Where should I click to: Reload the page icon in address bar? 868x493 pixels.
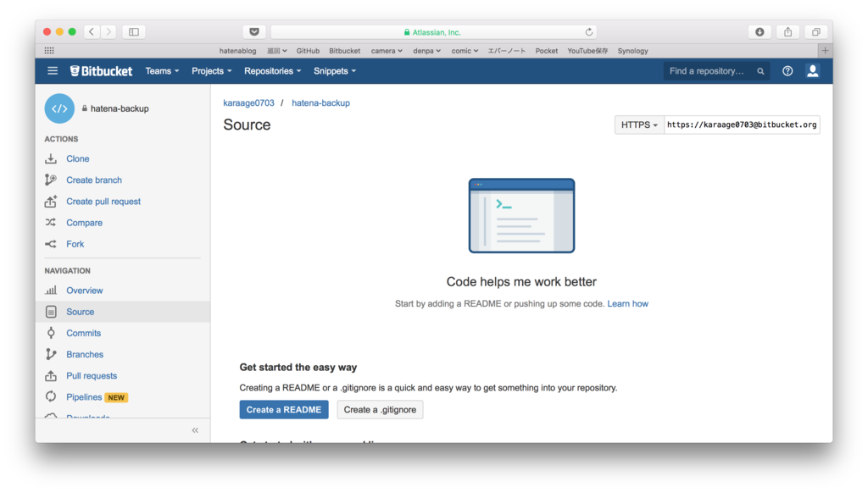[x=589, y=32]
